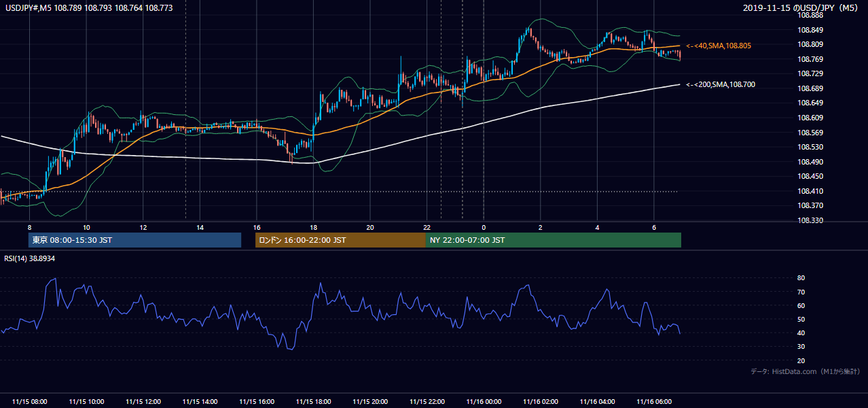Click price axis label 108.370

(810, 205)
